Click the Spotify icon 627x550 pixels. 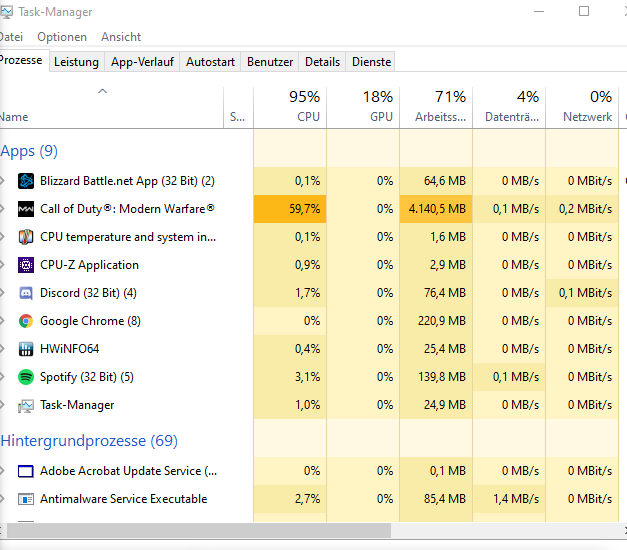pos(26,377)
